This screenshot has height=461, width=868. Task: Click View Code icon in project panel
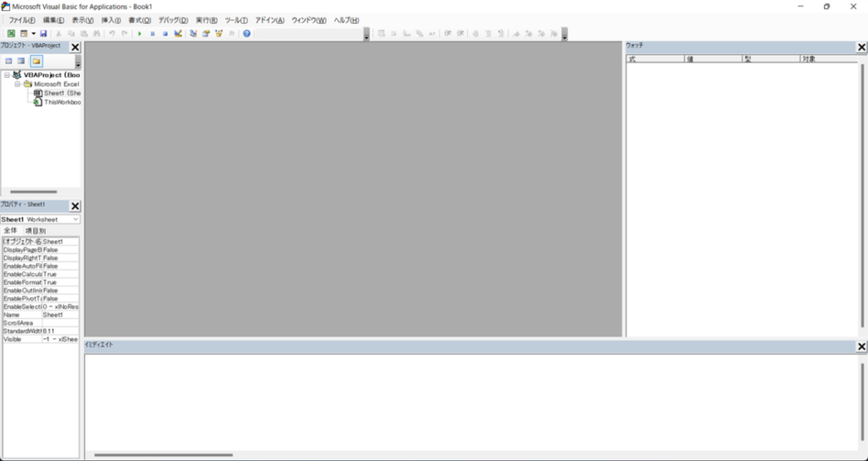tap(9, 61)
